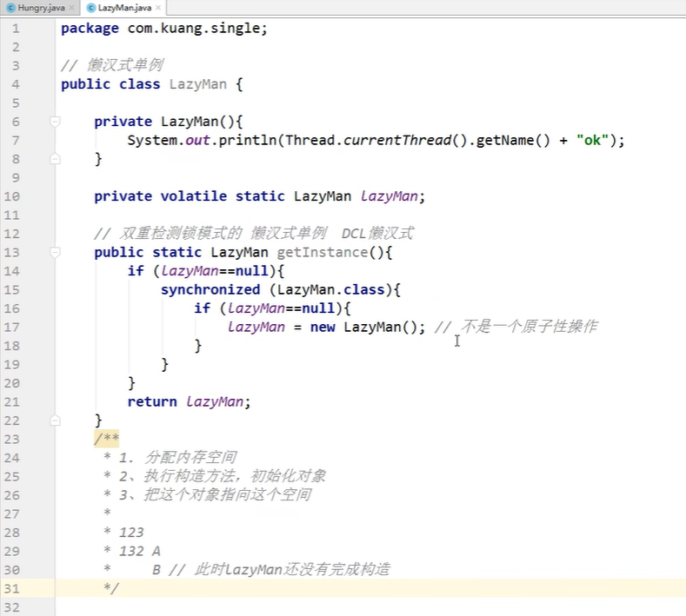Click the '132 A' comment line
686x616 pixels.
pos(140,552)
